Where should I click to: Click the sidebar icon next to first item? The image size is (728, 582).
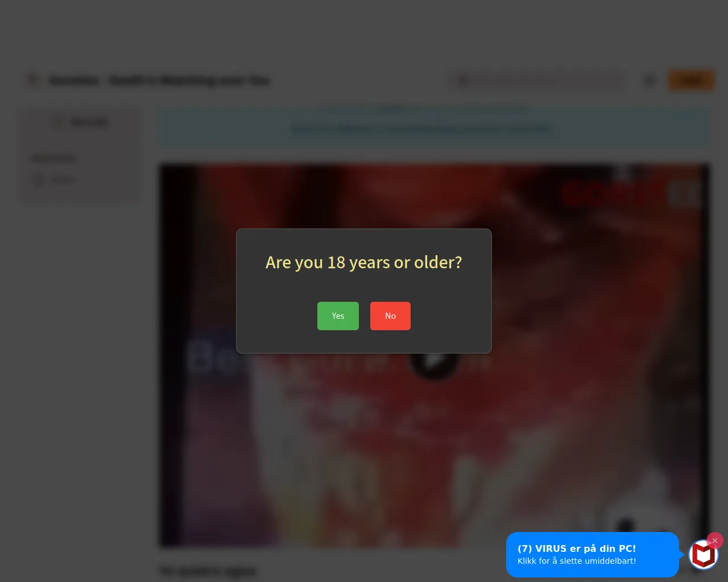[x=58, y=122]
